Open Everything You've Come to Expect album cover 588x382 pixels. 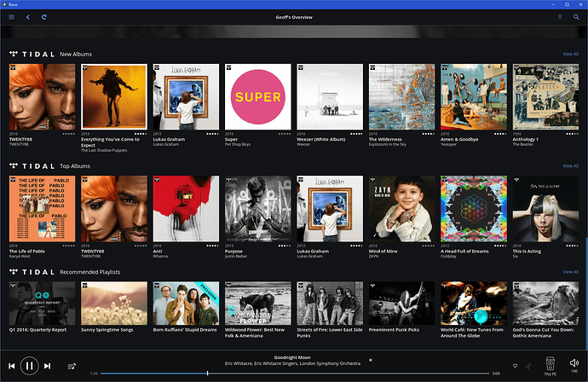click(114, 97)
